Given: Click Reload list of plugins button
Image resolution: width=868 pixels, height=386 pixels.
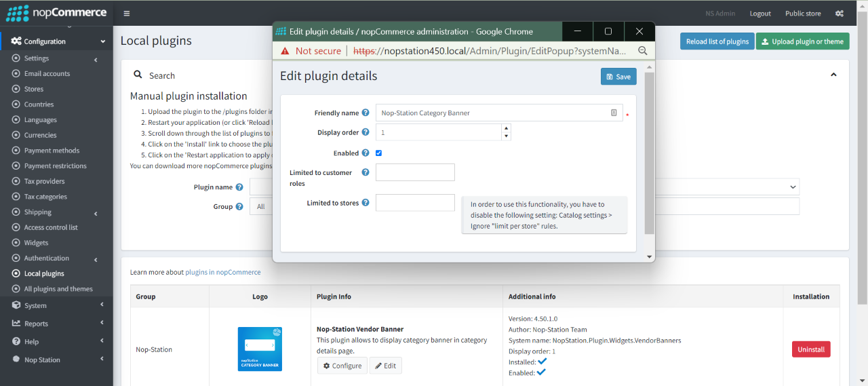Looking at the screenshot, I should point(717,41).
